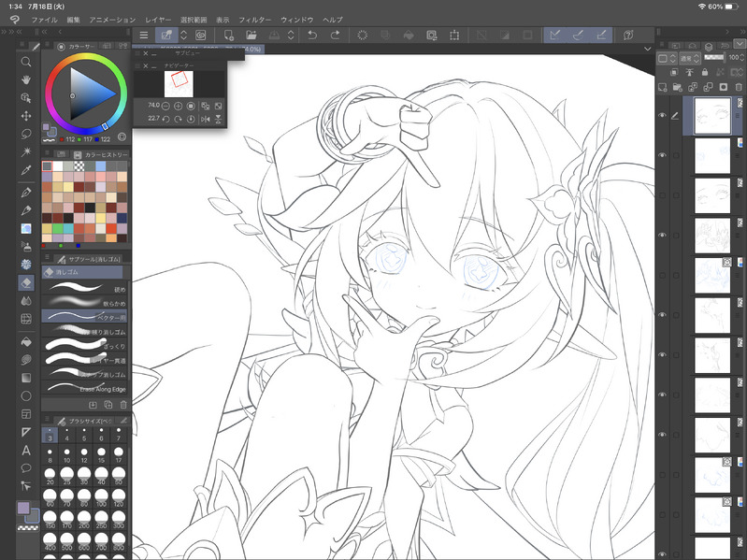The width and height of the screenshot is (747, 560).
Task: Create layer mask icon
Action: click(724, 87)
